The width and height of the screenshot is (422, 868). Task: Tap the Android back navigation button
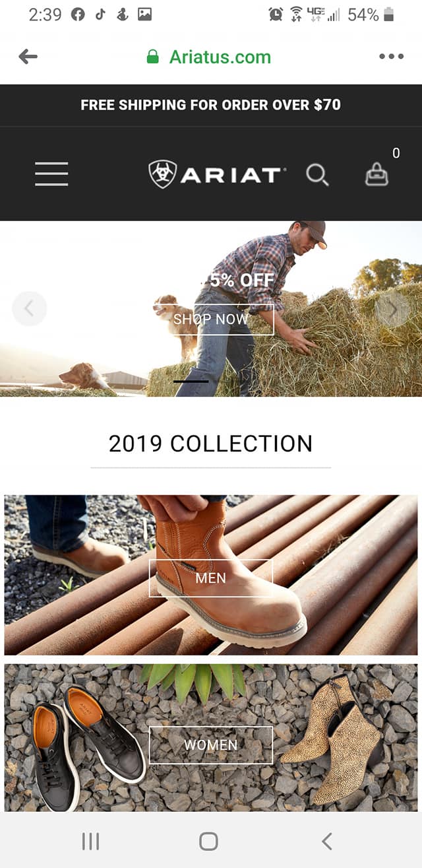coord(326,841)
